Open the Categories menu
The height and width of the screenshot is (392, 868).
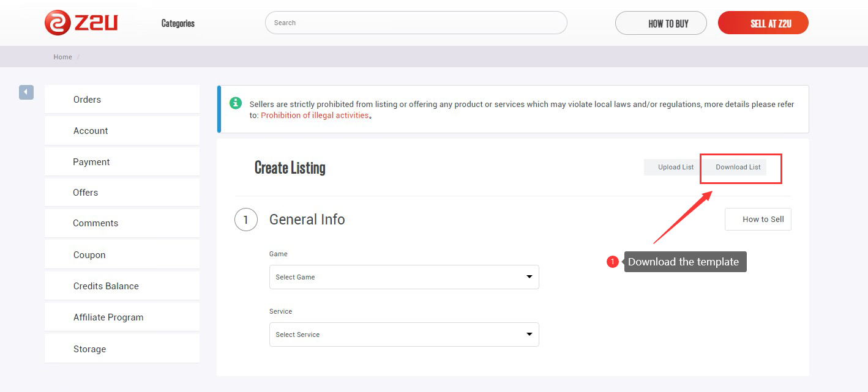[x=178, y=23]
